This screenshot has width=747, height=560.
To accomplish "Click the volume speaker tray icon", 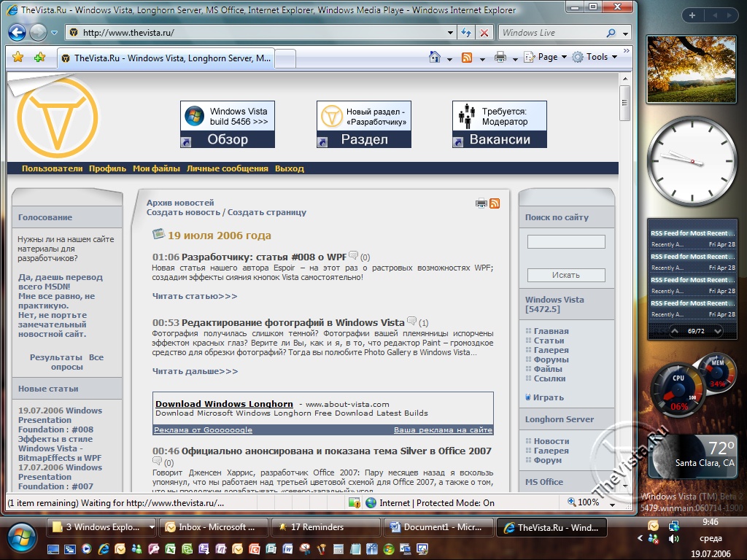I will pos(674,539).
